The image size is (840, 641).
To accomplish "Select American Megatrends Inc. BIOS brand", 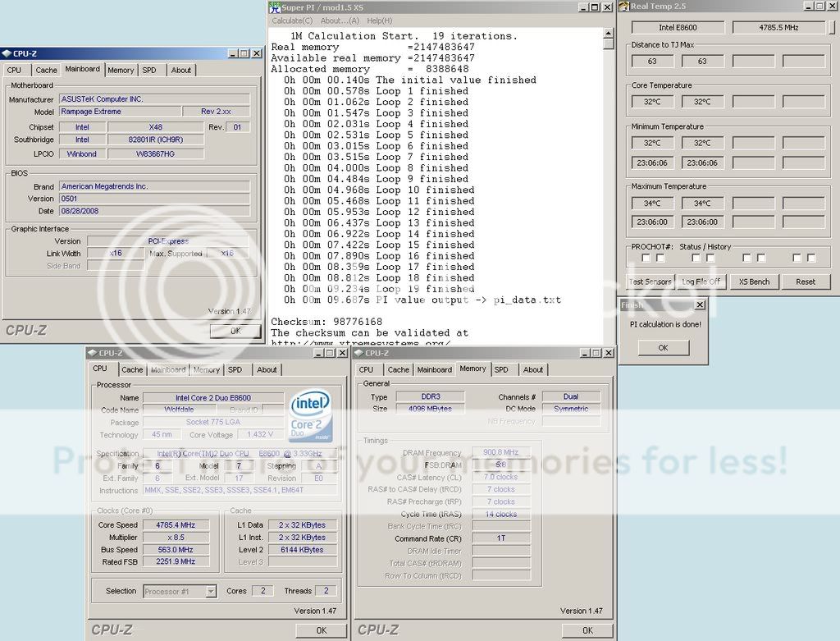I will [x=154, y=186].
